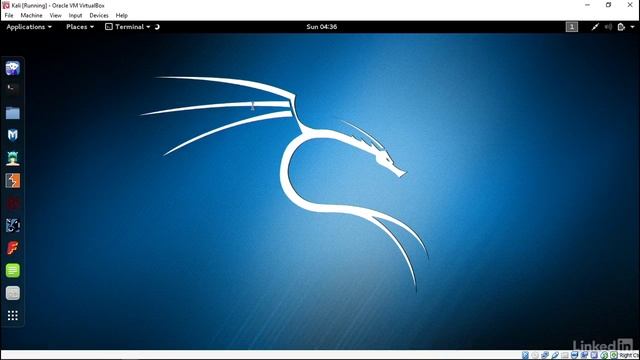Click the Sun 04:36 clock
This screenshot has width=640, height=360.
[322, 27]
